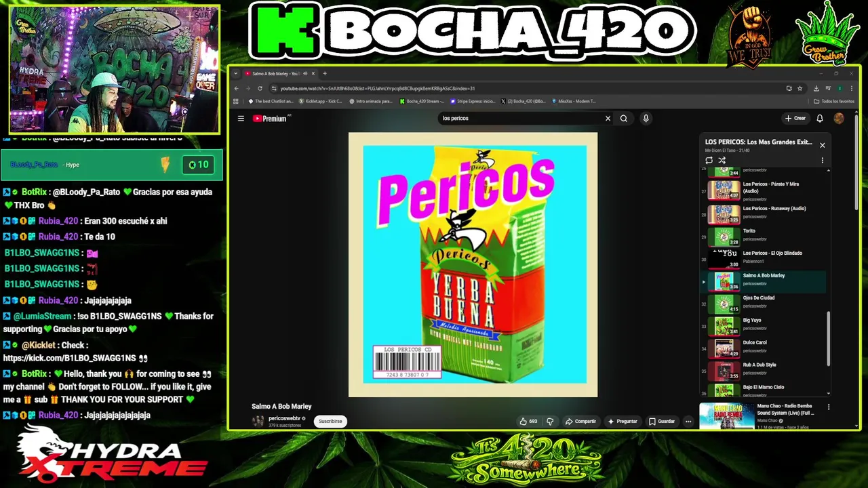
Task: Open 'Intro animada para' bookmark
Action: (371, 102)
